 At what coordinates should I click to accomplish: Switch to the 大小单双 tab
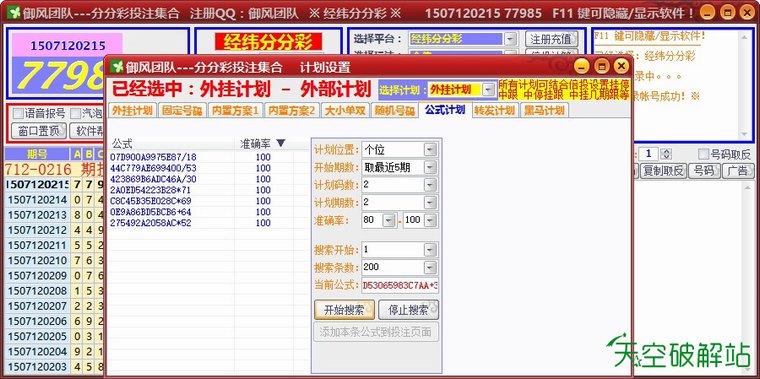(347, 110)
